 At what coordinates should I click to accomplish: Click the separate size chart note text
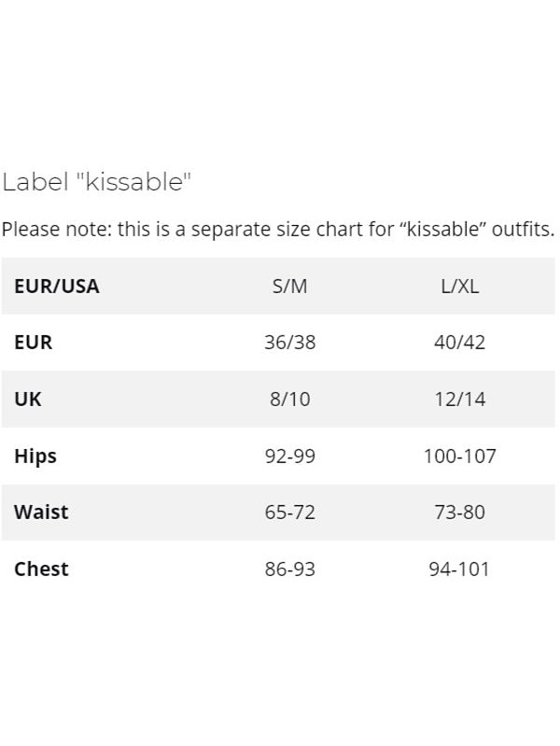coord(278,230)
